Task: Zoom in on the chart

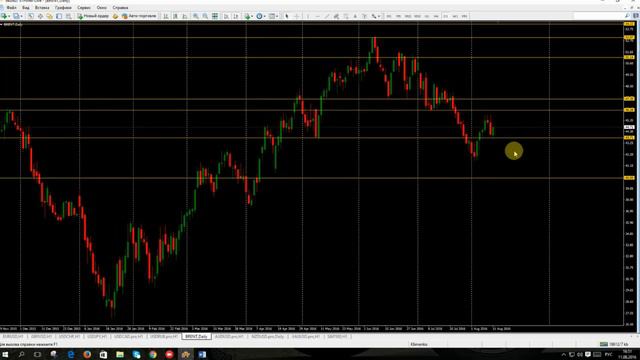Action: pos(196,16)
